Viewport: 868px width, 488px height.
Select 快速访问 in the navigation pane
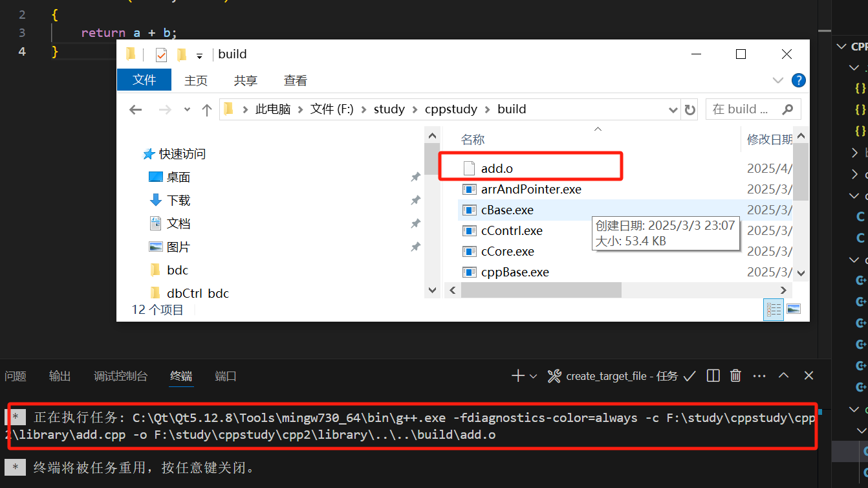[x=175, y=154]
